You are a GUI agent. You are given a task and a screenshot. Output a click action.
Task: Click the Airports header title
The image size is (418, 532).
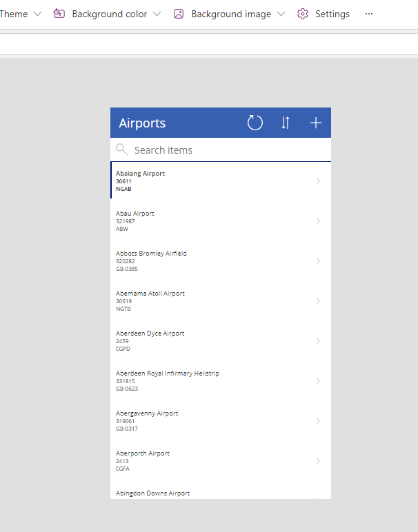(142, 123)
